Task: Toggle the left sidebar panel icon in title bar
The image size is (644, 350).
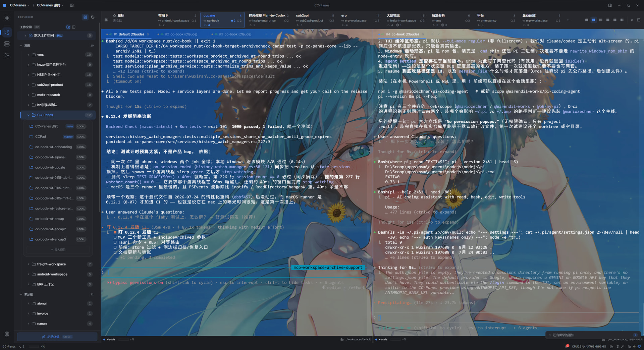Action: click(x=72, y=5)
